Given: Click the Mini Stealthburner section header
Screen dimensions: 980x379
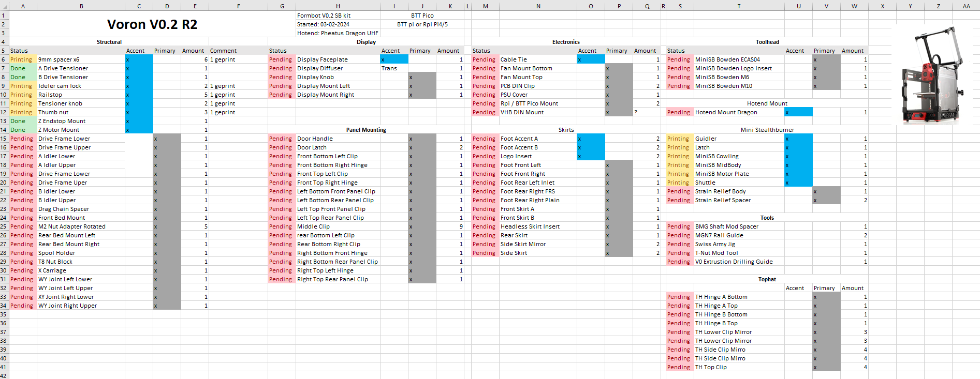Looking at the screenshot, I should [x=767, y=130].
